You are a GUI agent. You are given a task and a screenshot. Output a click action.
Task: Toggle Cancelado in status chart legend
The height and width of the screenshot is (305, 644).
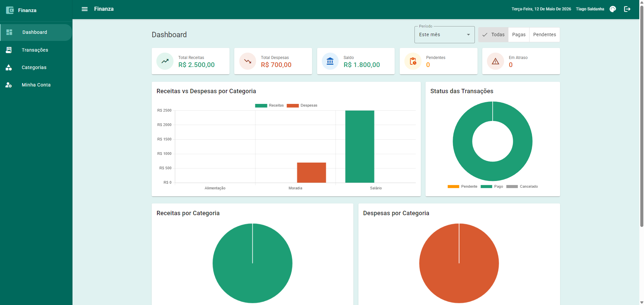pos(522,186)
